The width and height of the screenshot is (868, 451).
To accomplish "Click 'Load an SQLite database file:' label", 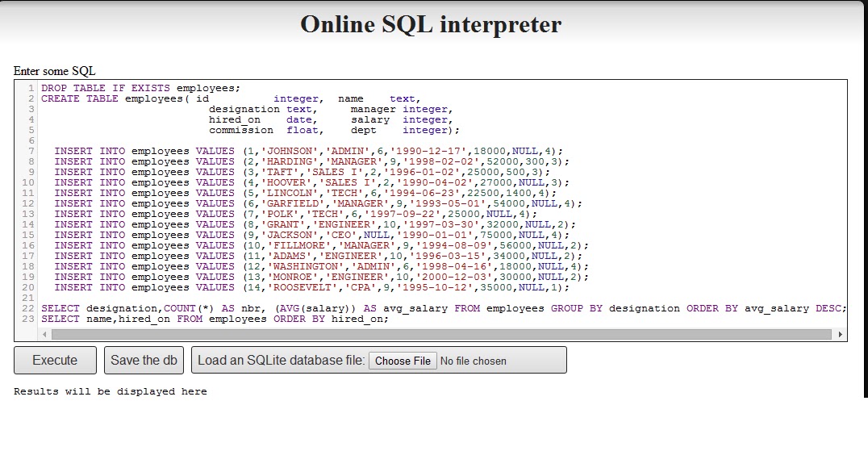I will click(x=282, y=361).
